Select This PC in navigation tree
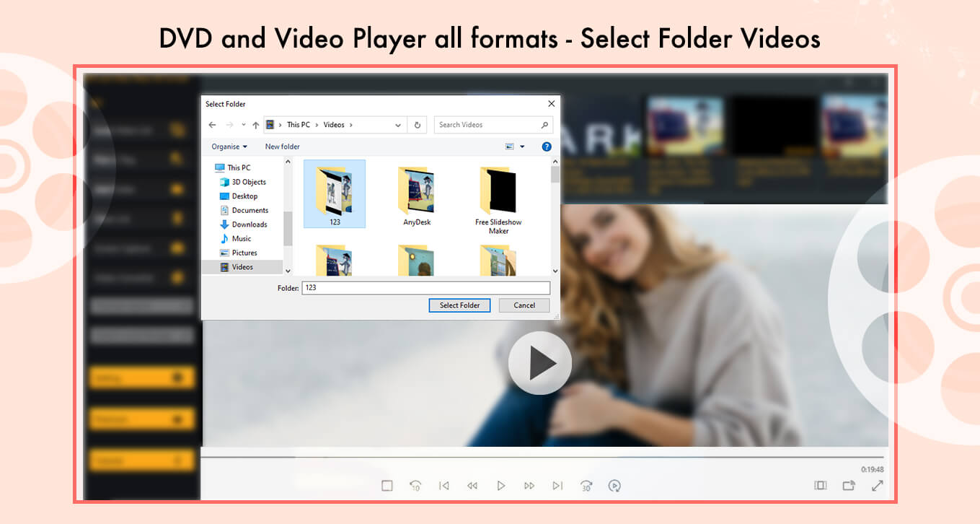The image size is (980, 524). pos(233,167)
